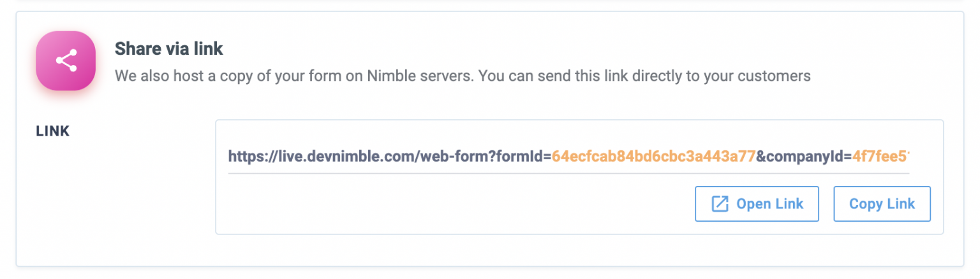Click the underline beneath the link URL
Image resolution: width=980 pixels, height=279 pixels.
[568, 173]
